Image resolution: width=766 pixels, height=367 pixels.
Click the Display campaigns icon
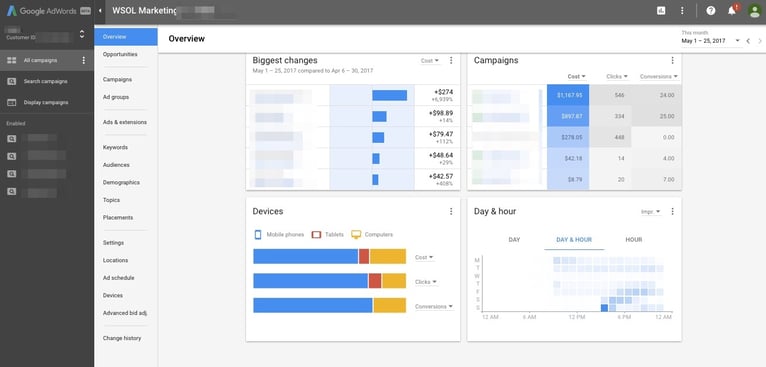click(x=12, y=103)
